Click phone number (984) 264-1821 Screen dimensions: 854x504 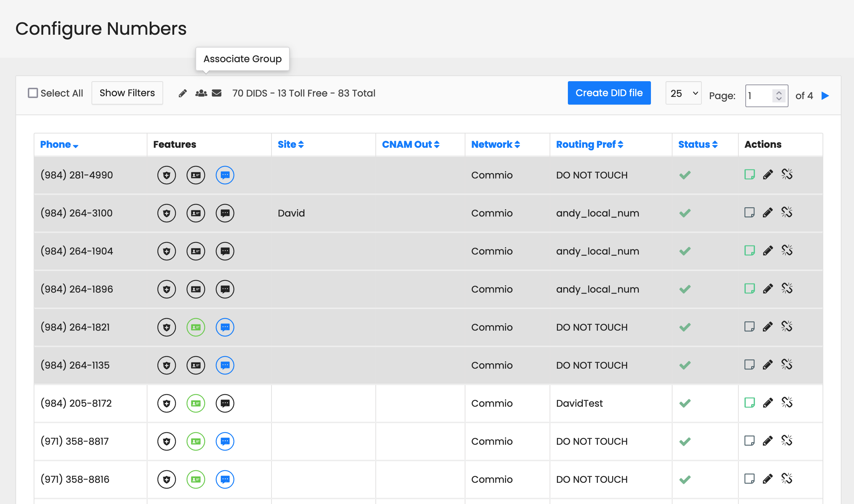(75, 327)
